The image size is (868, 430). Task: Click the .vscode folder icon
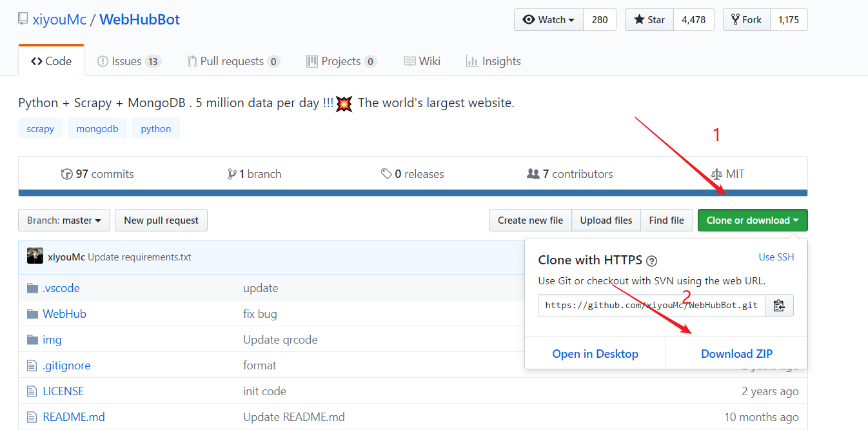(32, 288)
